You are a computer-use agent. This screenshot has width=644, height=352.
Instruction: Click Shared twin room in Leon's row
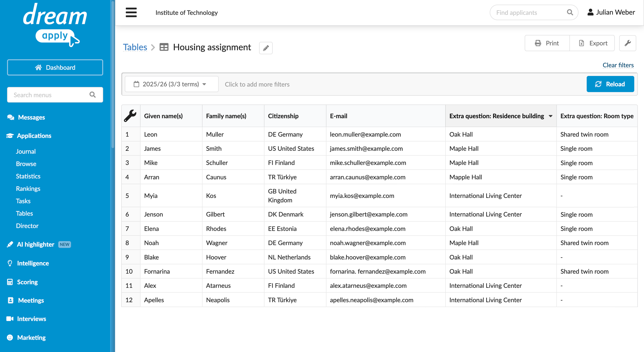[597, 134]
